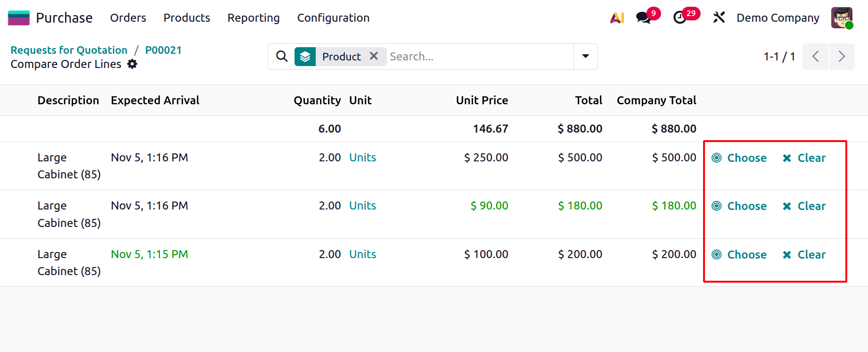The width and height of the screenshot is (868, 352).
Task: Open the activities clock icon
Action: (x=680, y=18)
